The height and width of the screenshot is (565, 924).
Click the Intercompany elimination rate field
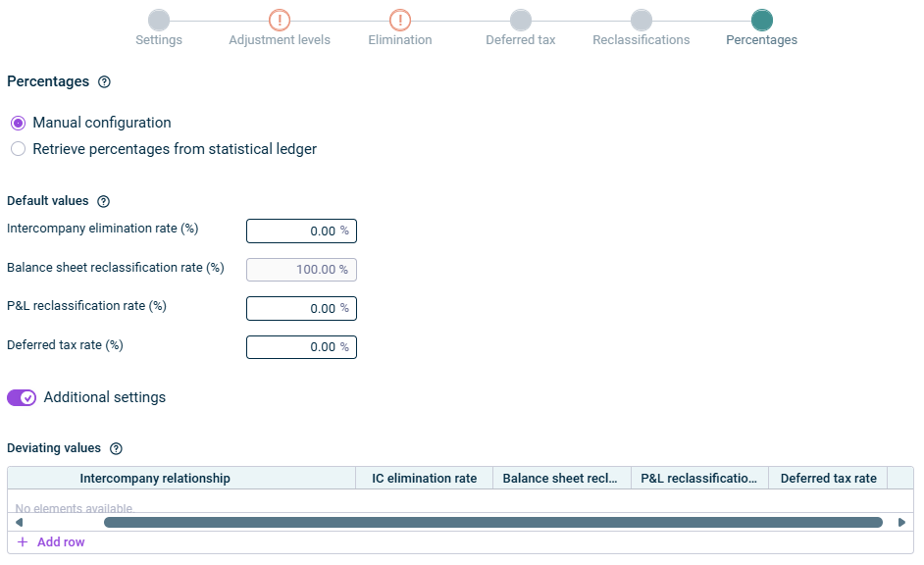300,231
